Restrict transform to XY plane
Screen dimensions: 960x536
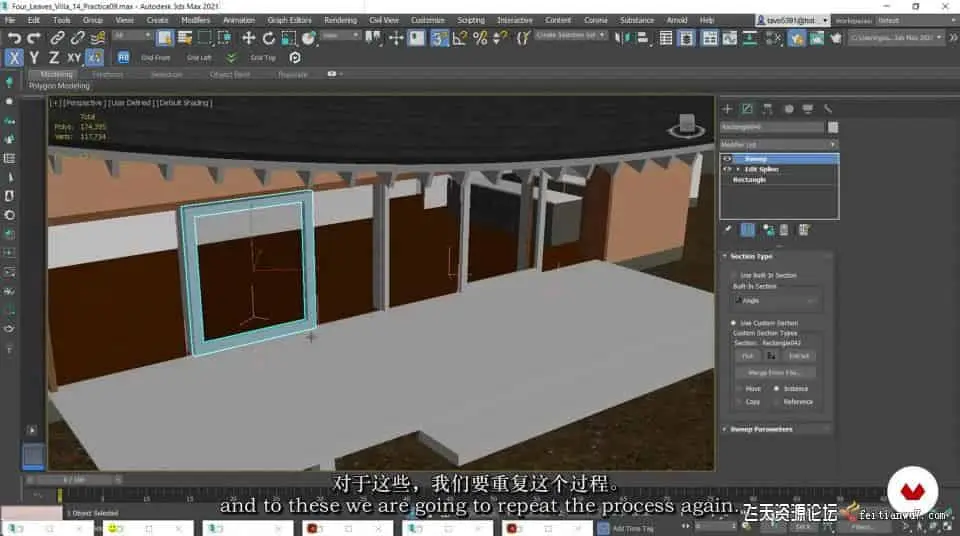pos(74,58)
